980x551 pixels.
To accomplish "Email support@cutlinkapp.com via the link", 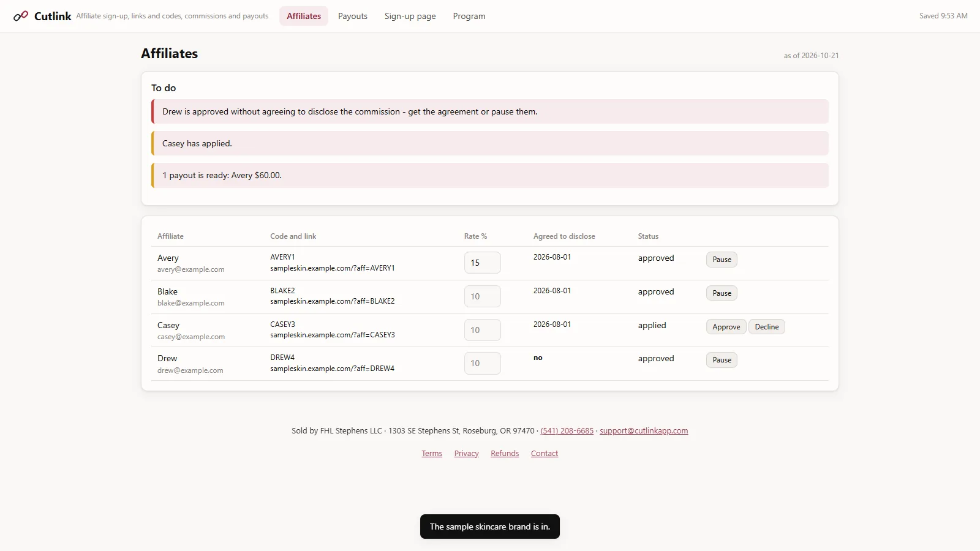I will (644, 431).
